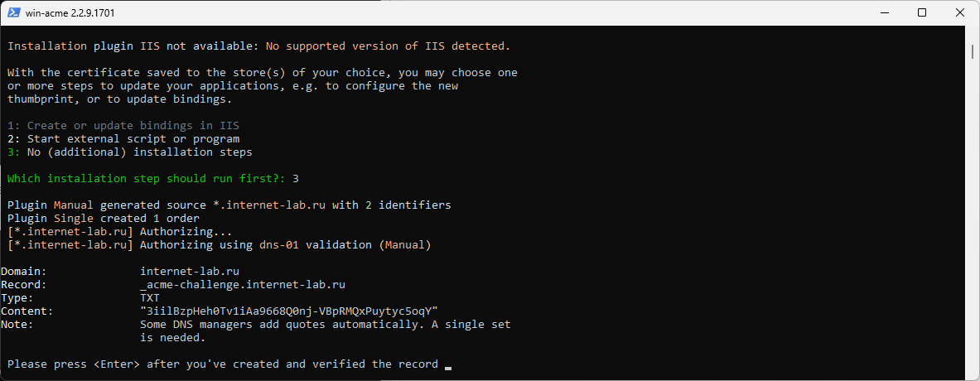
Task: Click option 3: No (additional) installation steps
Action: pos(130,152)
